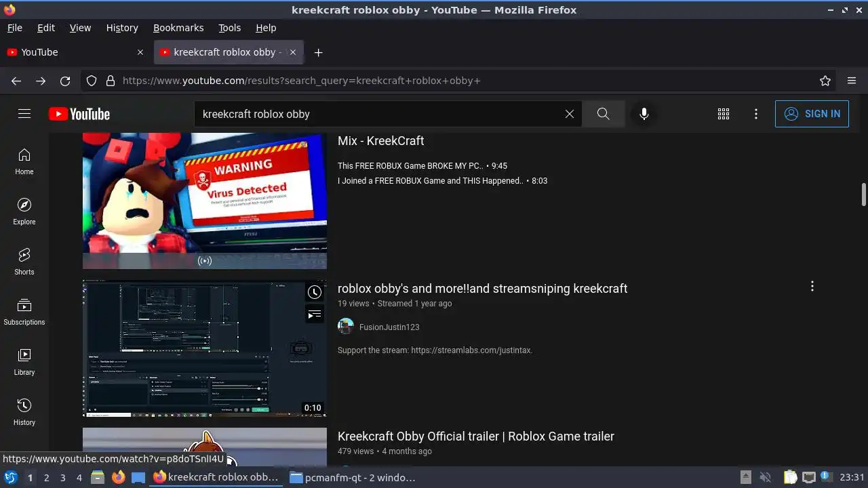Viewport: 868px width, 488px height.
Task: Open streamsniping video thumbnail
Action: pyautogui.click(x=205, y=348)
